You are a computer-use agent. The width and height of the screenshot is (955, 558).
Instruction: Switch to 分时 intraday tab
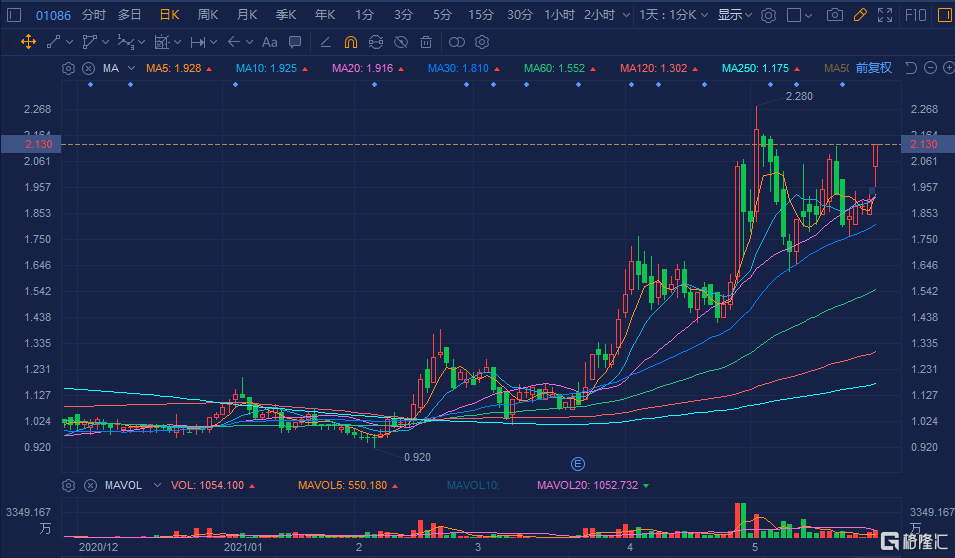pyautogui.click(x=93, y=15)
